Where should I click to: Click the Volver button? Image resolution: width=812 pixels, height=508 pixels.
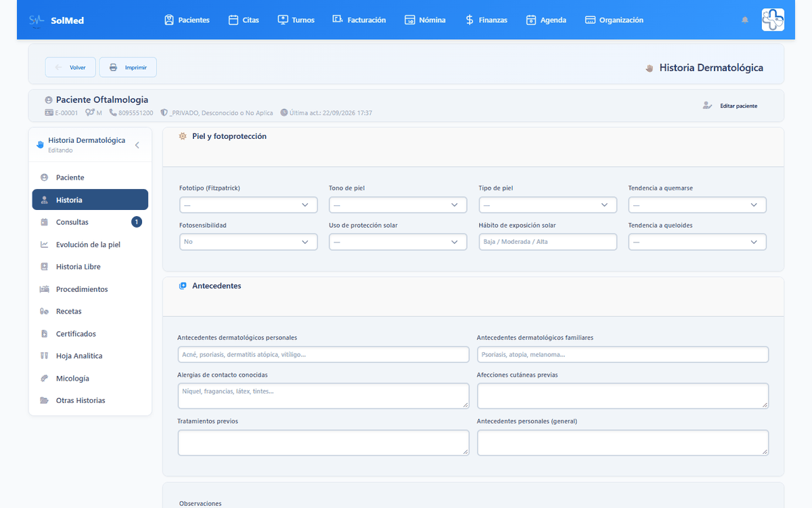[x=70, y=67]
